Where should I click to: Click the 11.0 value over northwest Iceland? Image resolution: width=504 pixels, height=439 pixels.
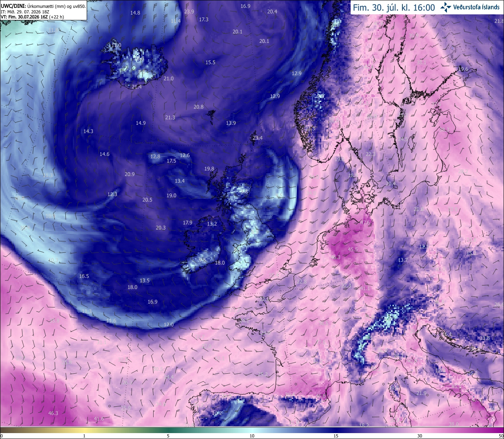pos(116,45)
